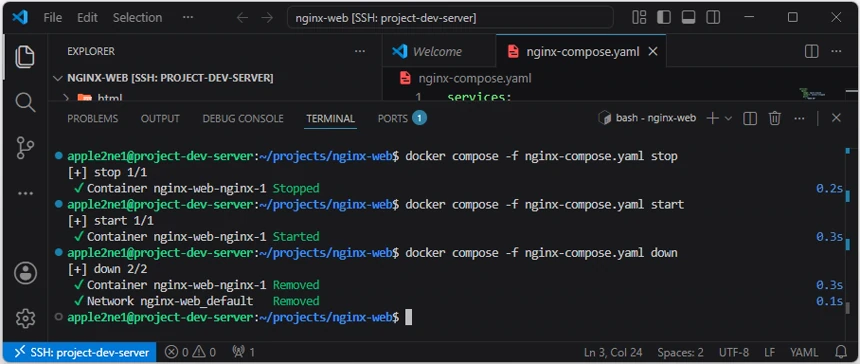The image size is (860, 364).
Task: Open editor more actions ellipsis
Action: pos(836,52)
